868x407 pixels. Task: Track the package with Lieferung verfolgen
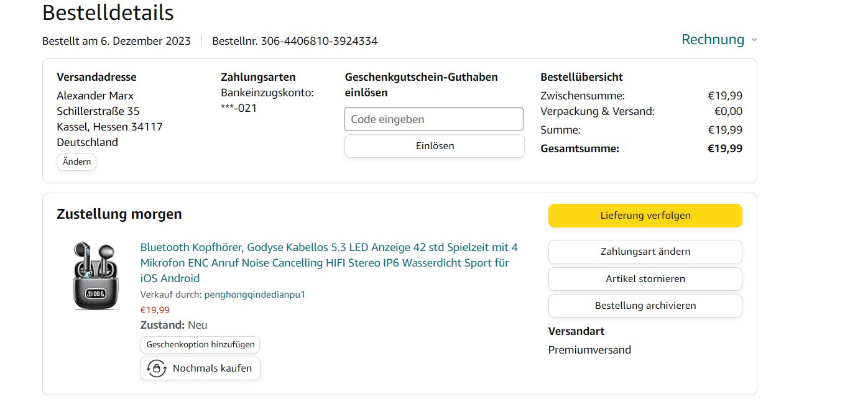tap(645, 216)
